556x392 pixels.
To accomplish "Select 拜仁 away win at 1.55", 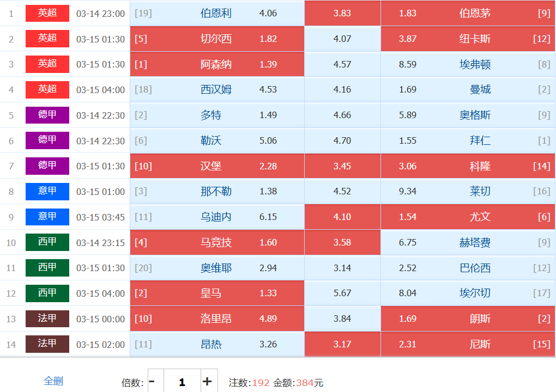I will [468, 141].
